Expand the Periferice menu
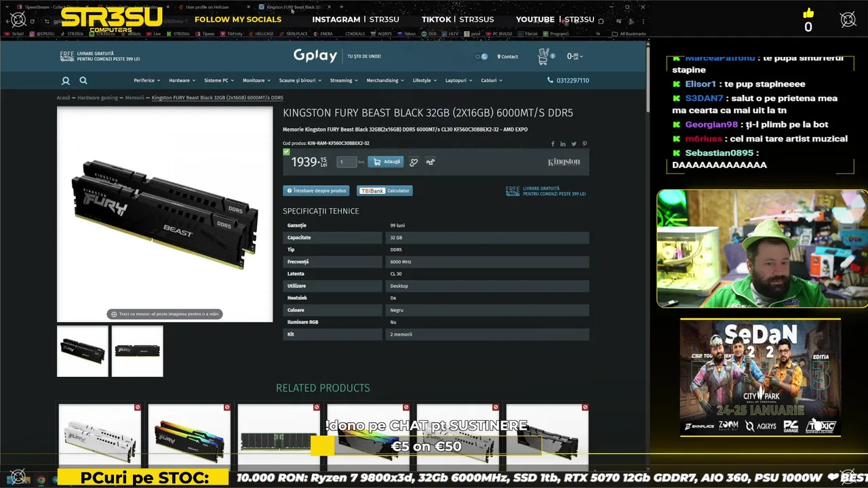 [x=146, y=81]
